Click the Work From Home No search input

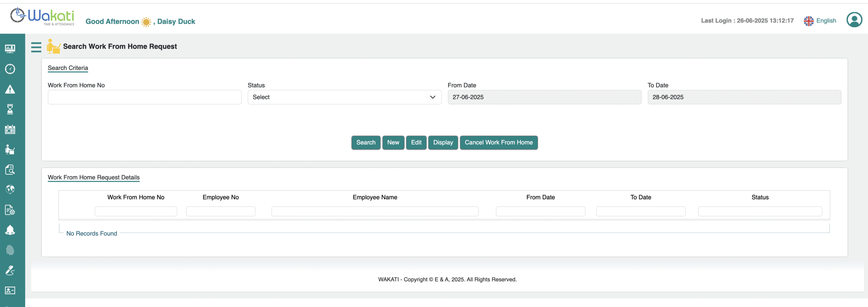pos(144,97)
